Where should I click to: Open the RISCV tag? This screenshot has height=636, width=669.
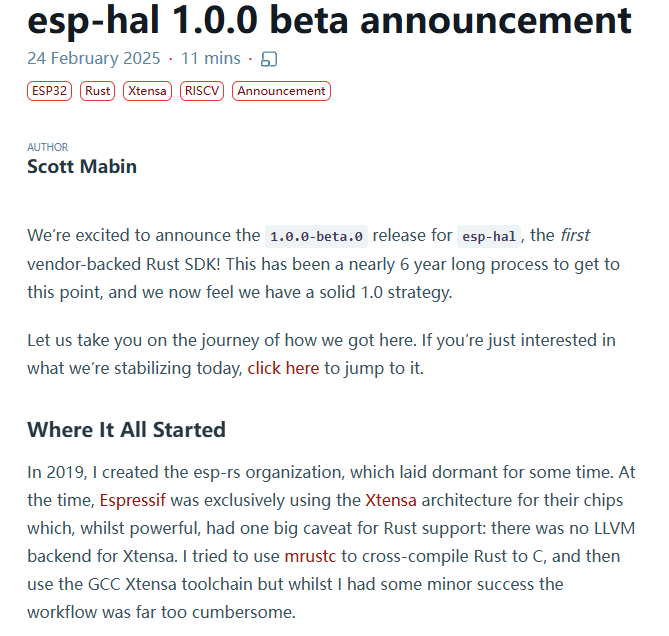point(202,91)
